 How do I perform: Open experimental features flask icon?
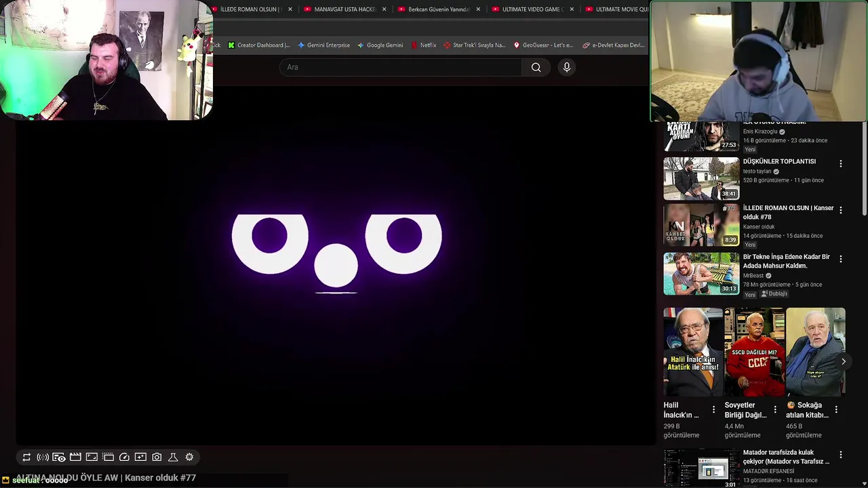(173, 457)
